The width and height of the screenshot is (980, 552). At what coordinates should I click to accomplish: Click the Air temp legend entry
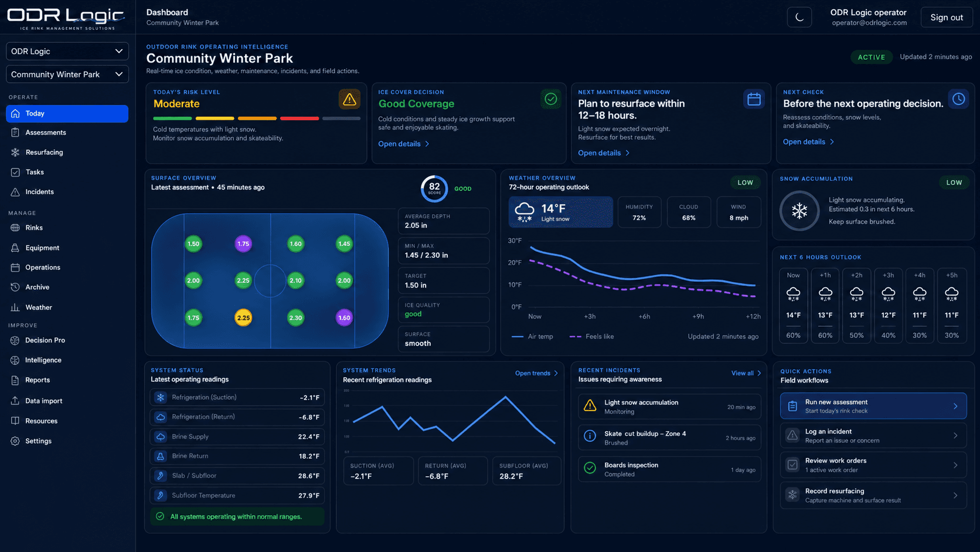pos(532,337)
